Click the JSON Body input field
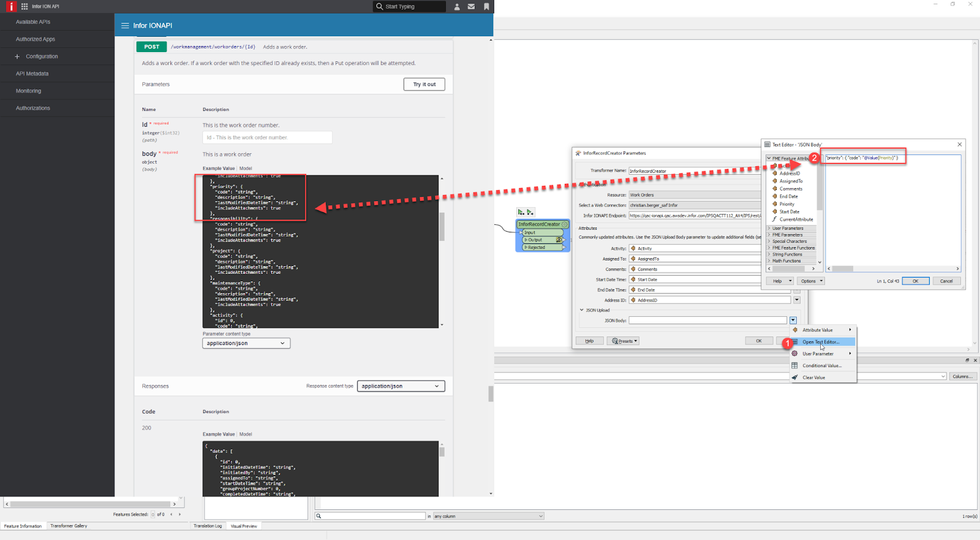The height and width of the screenshot is (540, 980). (x=708, y=320)
